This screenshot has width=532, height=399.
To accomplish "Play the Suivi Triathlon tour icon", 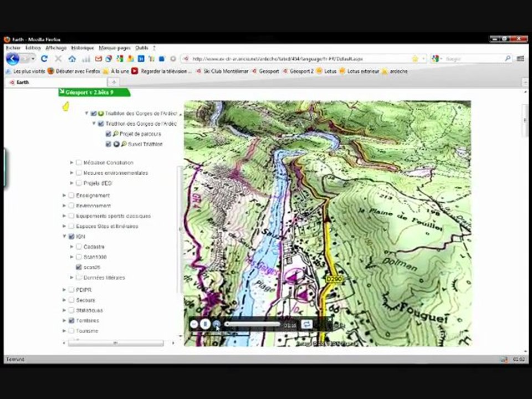I will pyautogui.click(x=116, y=144).
